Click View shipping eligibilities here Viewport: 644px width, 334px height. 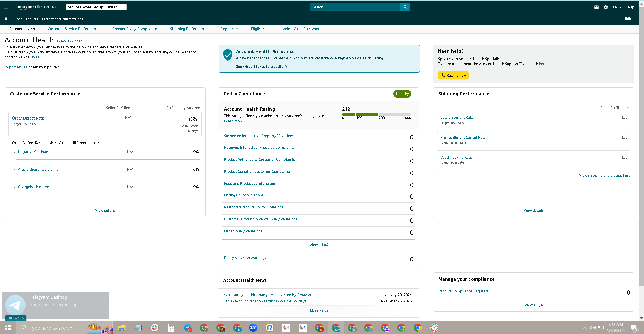(x=604, y=176)
